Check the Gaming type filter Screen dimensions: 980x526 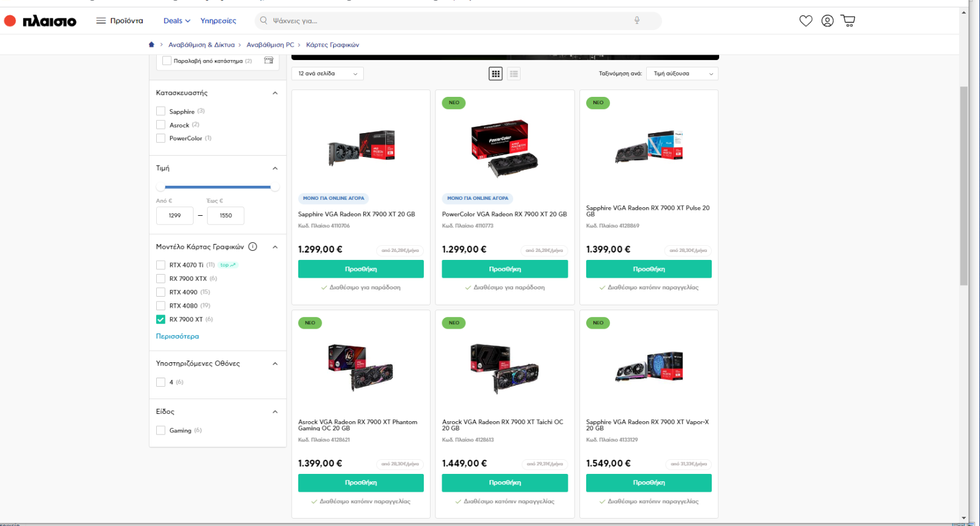160,430
